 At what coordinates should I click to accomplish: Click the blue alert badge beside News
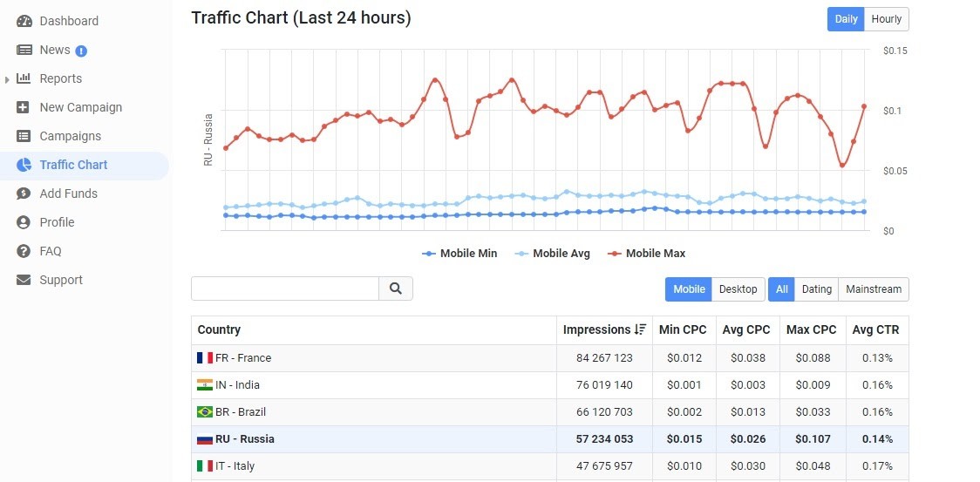pos(81,51)
